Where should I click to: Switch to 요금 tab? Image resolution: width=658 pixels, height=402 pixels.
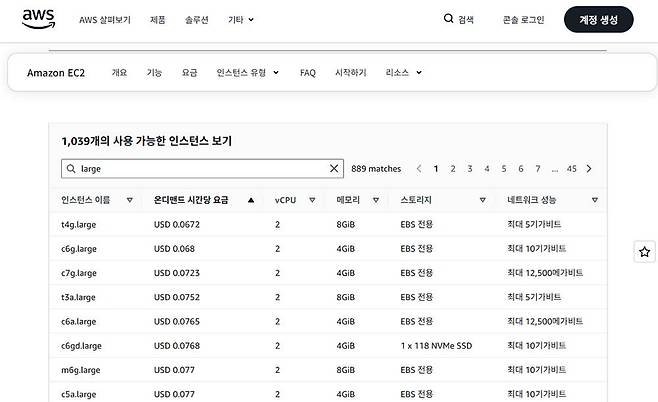click(189, 73)
